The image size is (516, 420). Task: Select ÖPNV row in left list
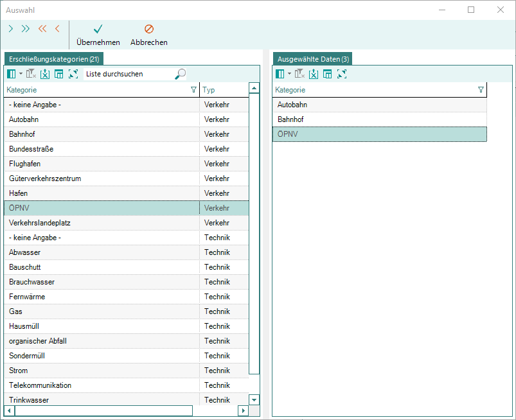click(x=127, y=208)
